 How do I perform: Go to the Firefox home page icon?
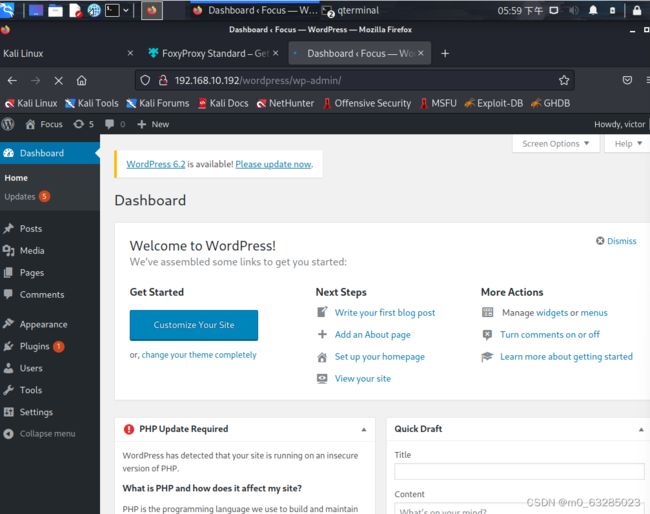tap(82, 80)
